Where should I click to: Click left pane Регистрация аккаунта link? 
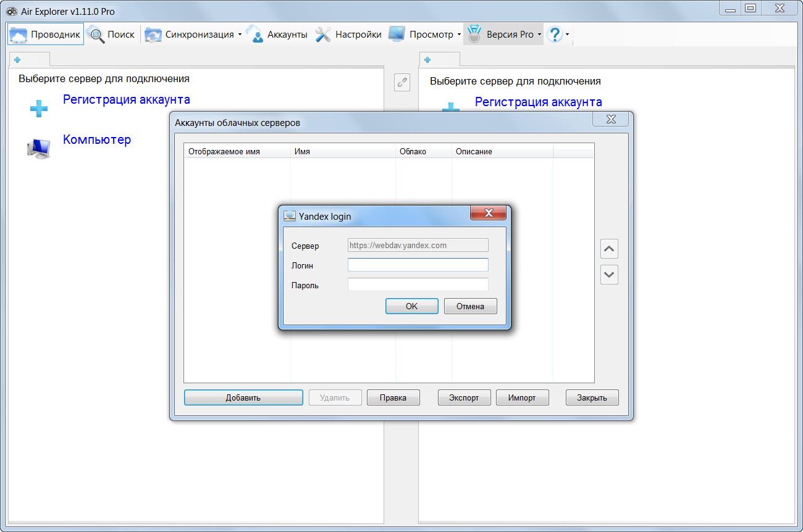[x=127, y=99]
